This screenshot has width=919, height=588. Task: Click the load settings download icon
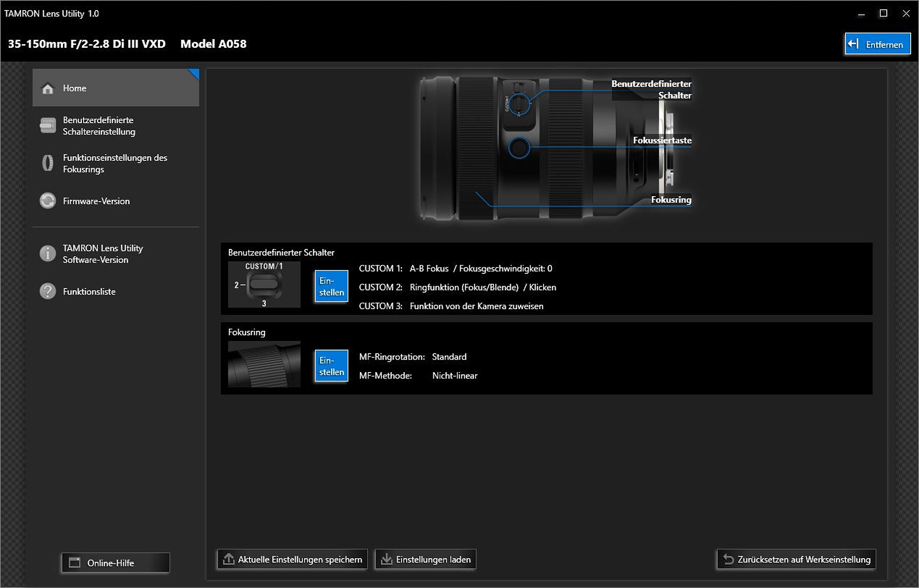click(387, 559)
